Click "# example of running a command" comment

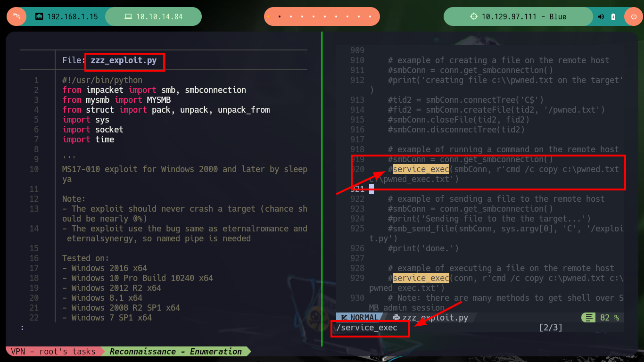pos(504,149)
